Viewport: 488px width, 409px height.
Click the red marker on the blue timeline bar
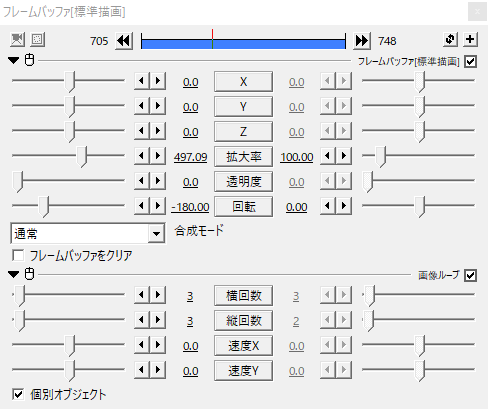coord(212,39)
